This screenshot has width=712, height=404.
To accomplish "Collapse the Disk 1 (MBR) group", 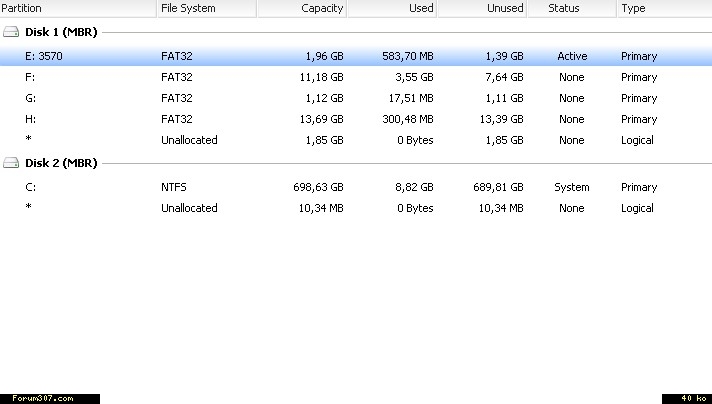I will click(58, 32).
